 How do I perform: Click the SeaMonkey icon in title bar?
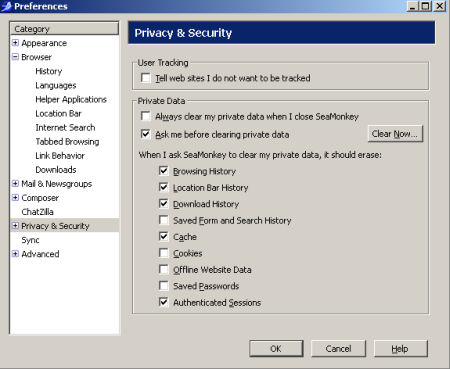pyautogui.click(x=7, y=6)
